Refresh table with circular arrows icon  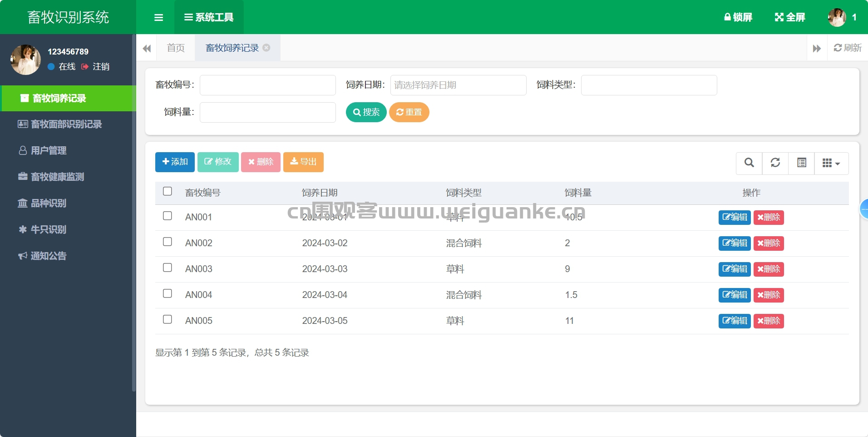click(775, 163)
